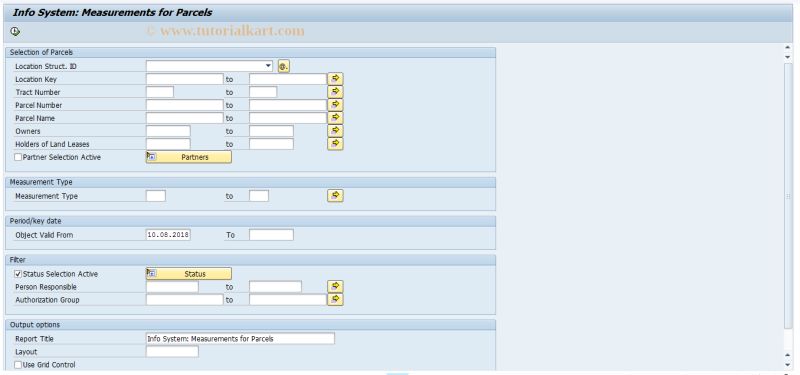Click the vertical scrollbar up arrow
Viewport: 800px width, 375px height.
(x=788, y=47)
